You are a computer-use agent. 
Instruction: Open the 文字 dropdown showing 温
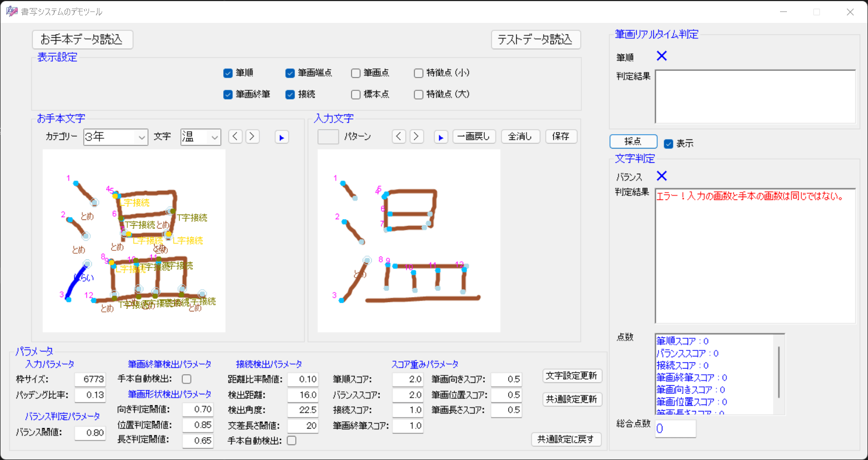[201, 137]
